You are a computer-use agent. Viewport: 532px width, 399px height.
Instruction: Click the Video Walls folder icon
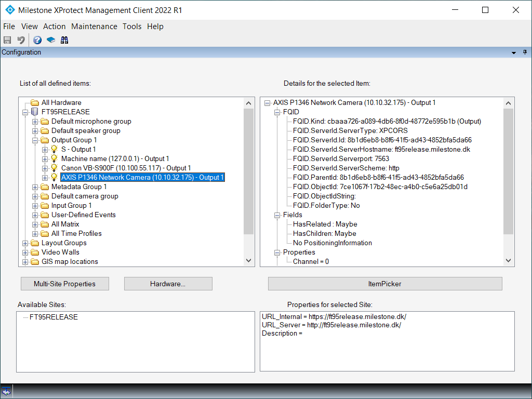point(35,252)
